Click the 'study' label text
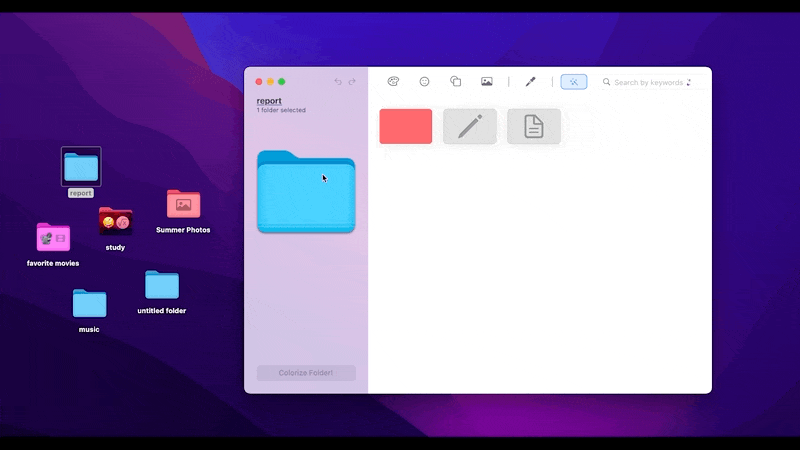This screenshot has width=800, height=450. (115, 247)
